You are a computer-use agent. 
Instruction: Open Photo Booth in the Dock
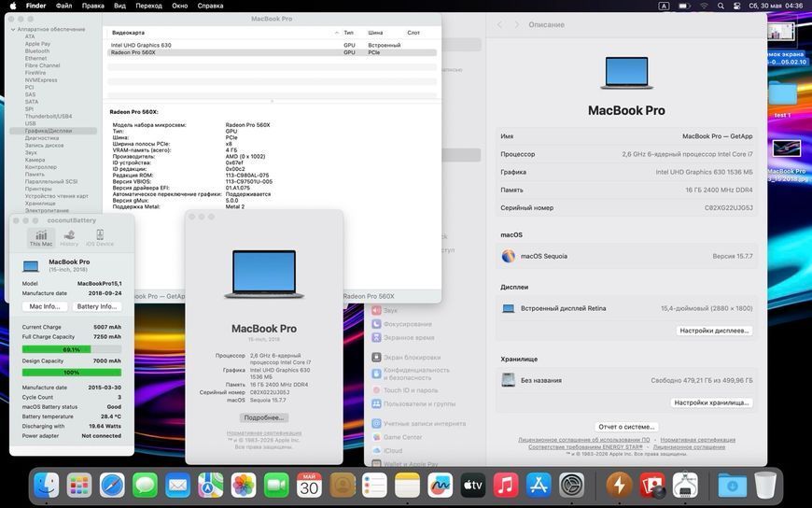coord(652,486)
